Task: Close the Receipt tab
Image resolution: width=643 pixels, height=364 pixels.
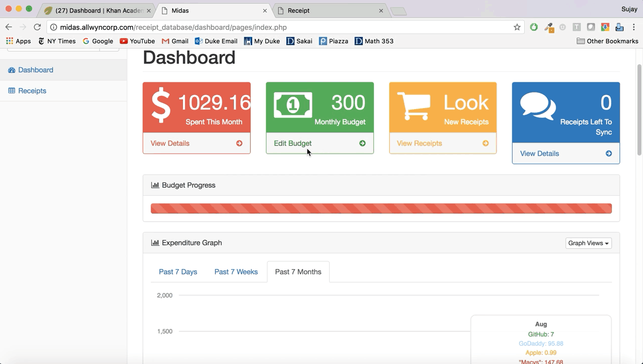Action: pos(381,11)
